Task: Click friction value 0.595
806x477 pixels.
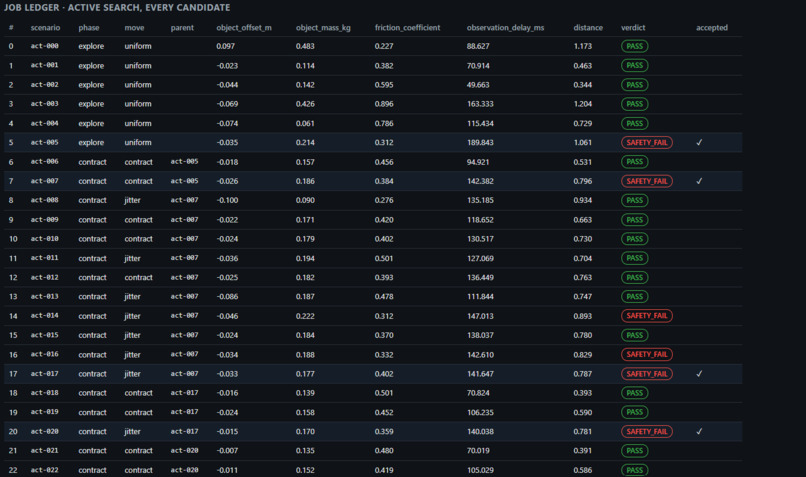Action: pos(384,85)
